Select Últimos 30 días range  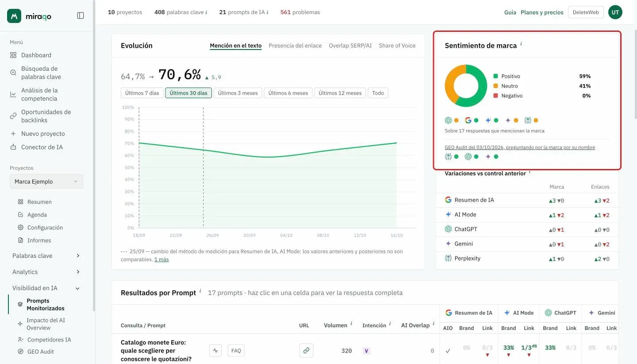pos(188,93)
